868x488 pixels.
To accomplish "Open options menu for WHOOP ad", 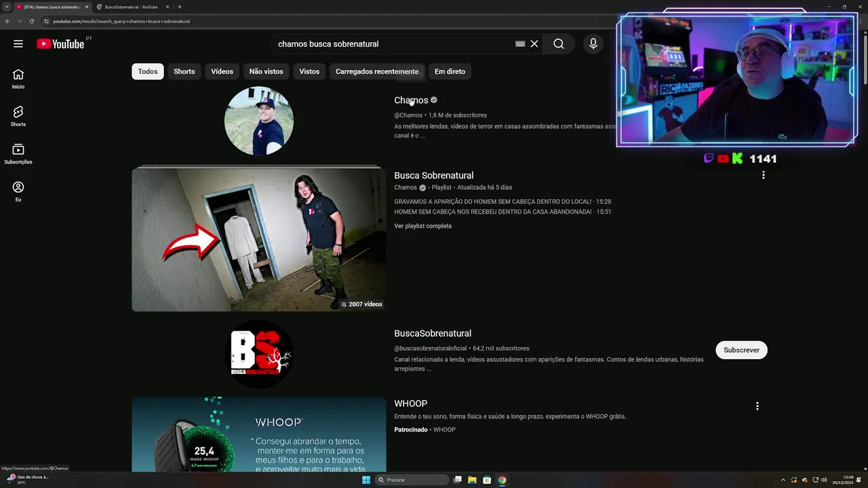I will click(x=757, y=406).
